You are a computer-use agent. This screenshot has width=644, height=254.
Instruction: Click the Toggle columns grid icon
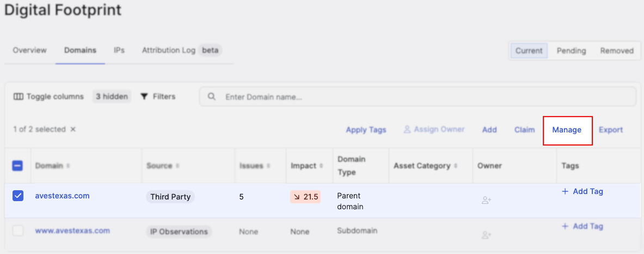18,96
